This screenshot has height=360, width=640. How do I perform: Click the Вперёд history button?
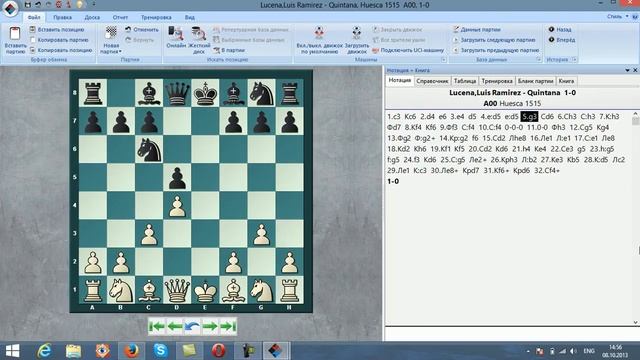[562, 40]
